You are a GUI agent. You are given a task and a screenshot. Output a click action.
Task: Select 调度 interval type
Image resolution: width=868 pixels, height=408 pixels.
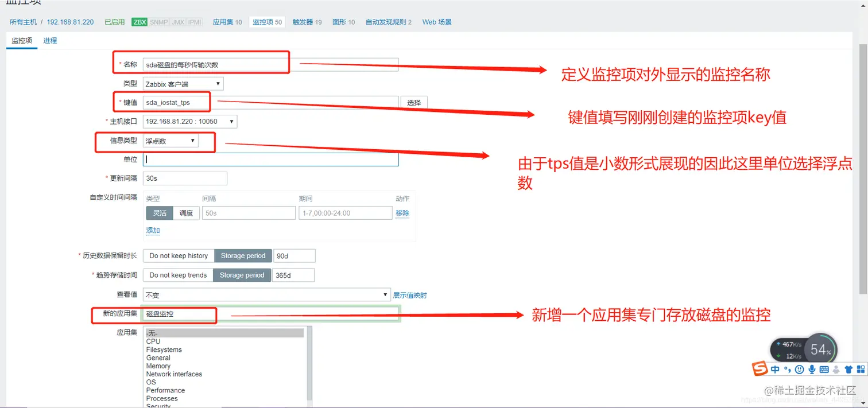(x=186, y=213)
